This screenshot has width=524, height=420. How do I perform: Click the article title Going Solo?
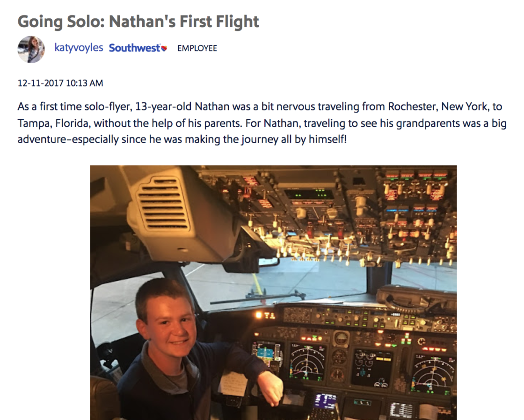(138, 22)
